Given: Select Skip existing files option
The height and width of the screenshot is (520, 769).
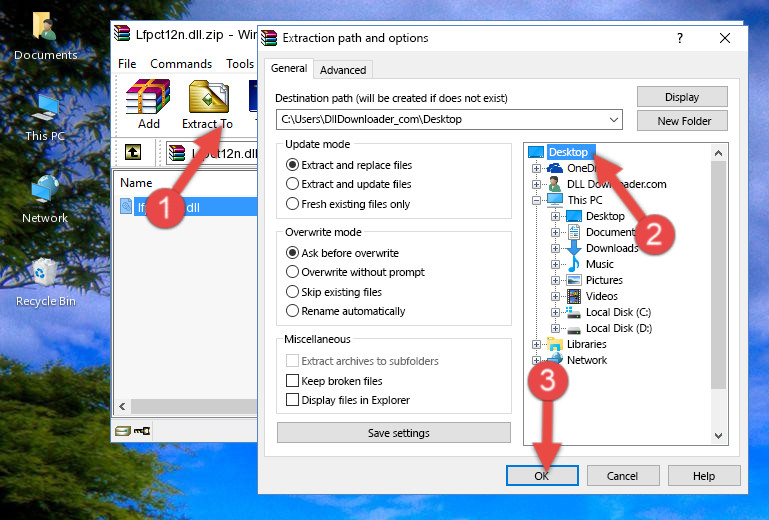Looking at the screenshot, I should click(x=333, y=291).
